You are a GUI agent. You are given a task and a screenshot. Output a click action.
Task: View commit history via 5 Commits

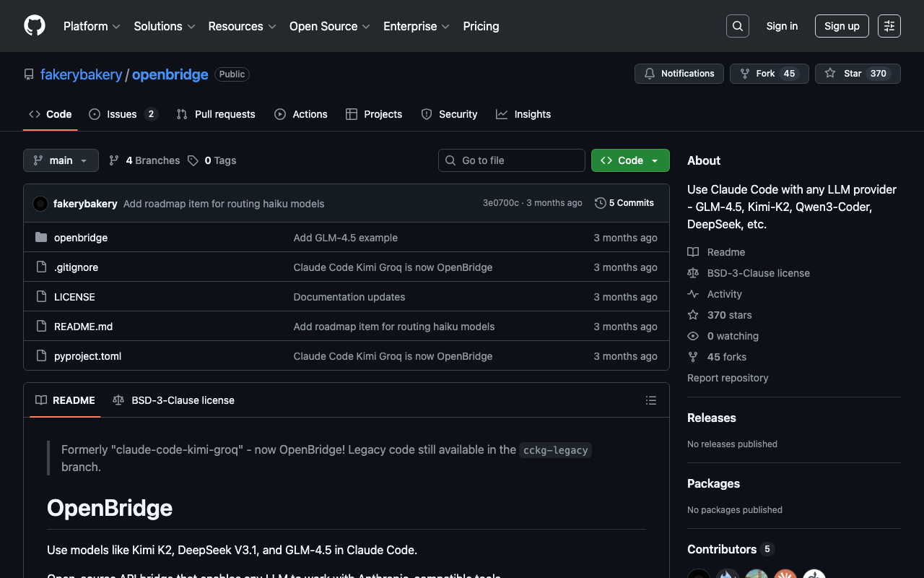624,203
